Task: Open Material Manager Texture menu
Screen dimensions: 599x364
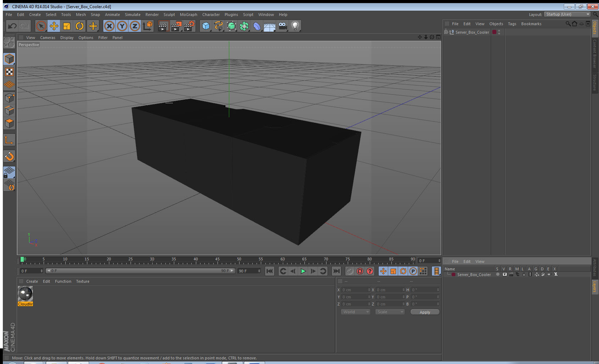Action: pyautogui.click(x=83, y=281)
